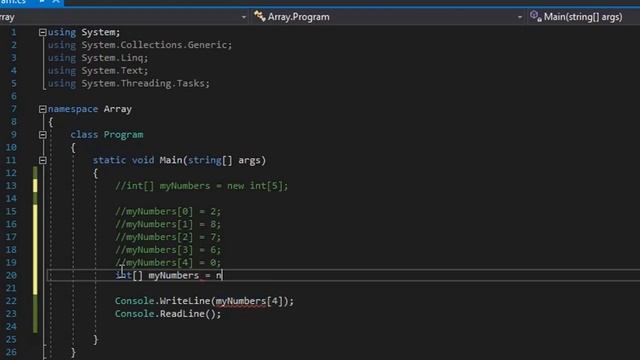
Task: Click line number 21 in the gutter
Action: [11, 288]
